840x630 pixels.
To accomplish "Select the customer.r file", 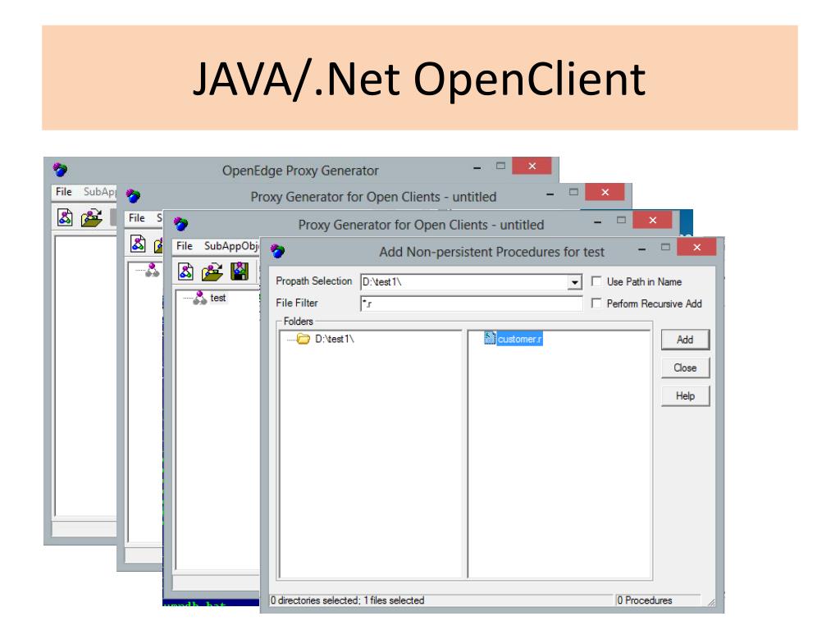I will pyautogui.click(x=519, y=339).
